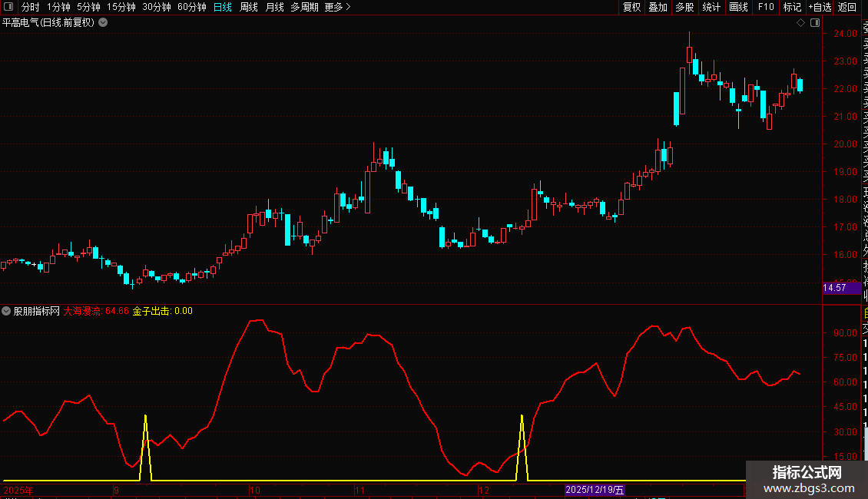
Task: Toggle the window layout icon beside the diamond
Action: point(815,23)
